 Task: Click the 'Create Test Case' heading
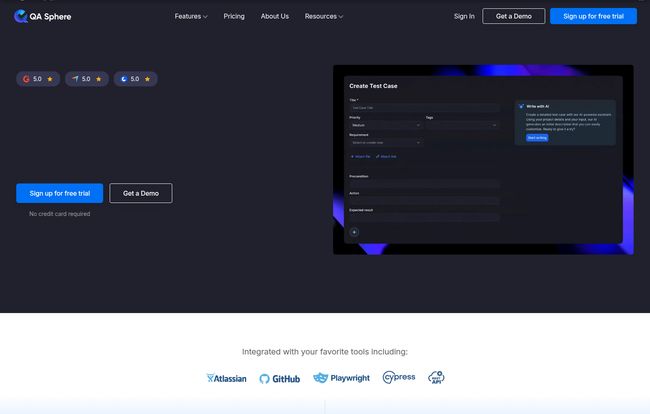(373, 86)
